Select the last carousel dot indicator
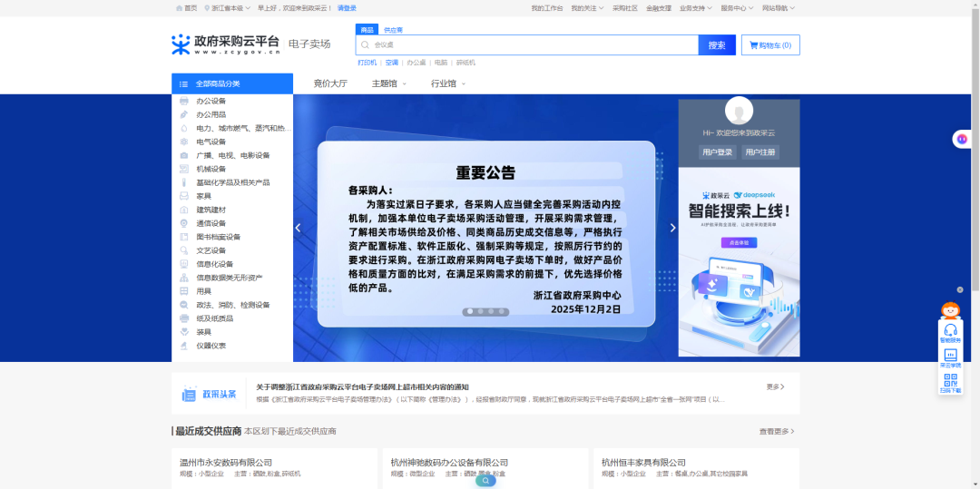This screenshot has width=980, height=489. pyautogui.click(x=501, y=311)
